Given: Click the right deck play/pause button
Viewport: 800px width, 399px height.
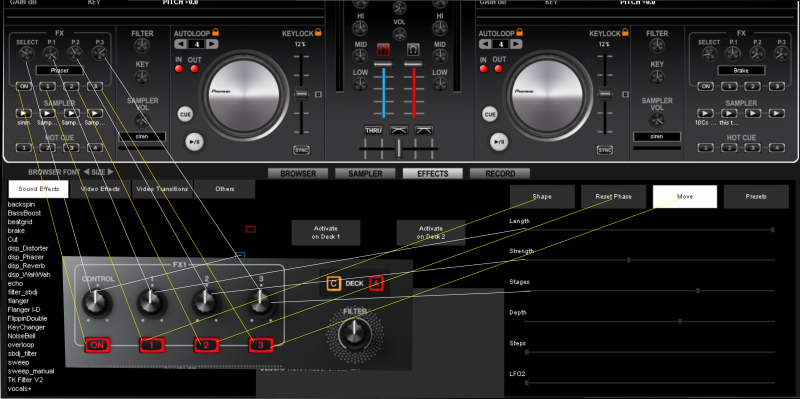Looking at the screenshot, I should coord(498,142).
